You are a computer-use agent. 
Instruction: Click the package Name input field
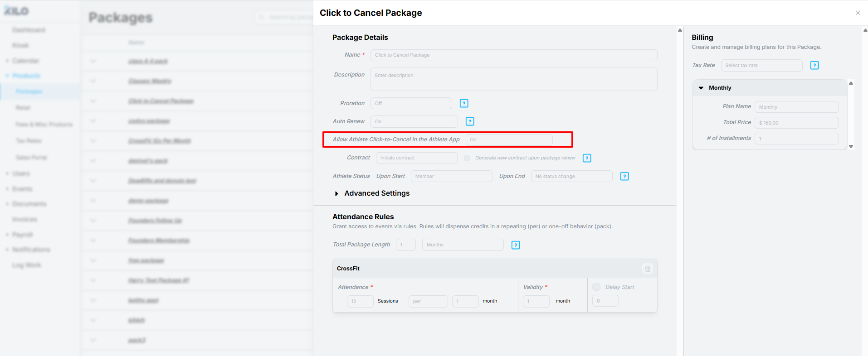click(514, 55)
